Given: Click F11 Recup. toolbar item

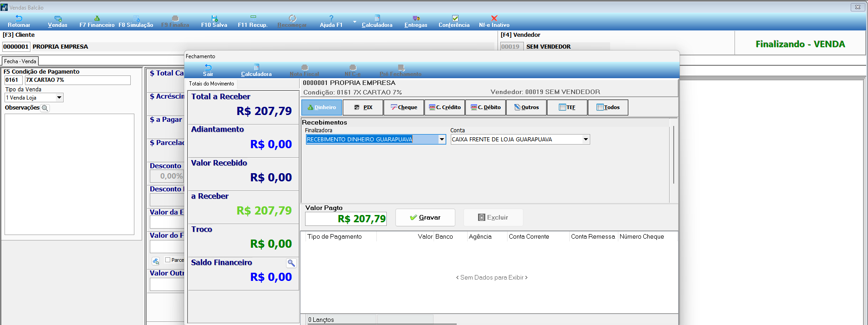Looking at the screenshot, I should click(x=253, y=21).
